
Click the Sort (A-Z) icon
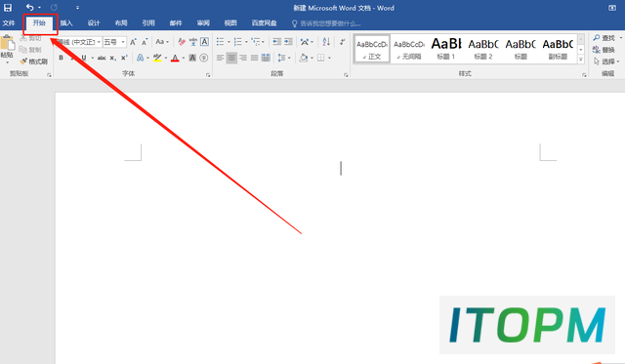pyautogui.click(x=326, y=42)
